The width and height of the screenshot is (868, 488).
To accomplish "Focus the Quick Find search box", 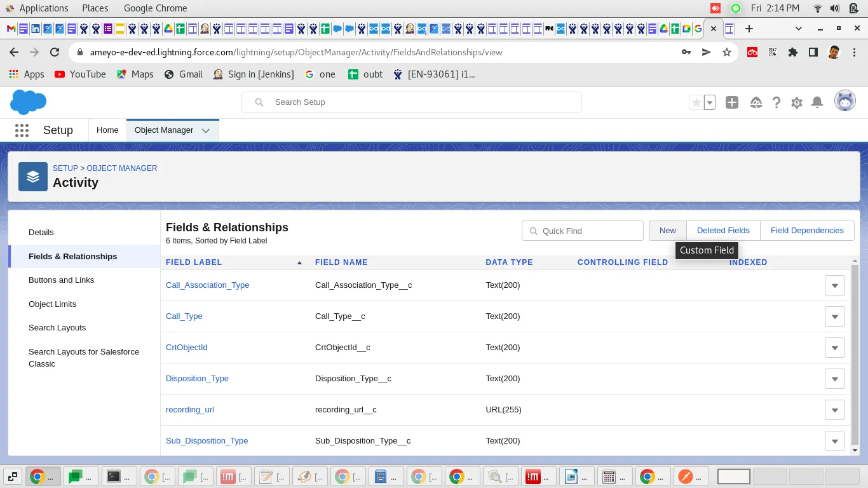I will (583, 231).
